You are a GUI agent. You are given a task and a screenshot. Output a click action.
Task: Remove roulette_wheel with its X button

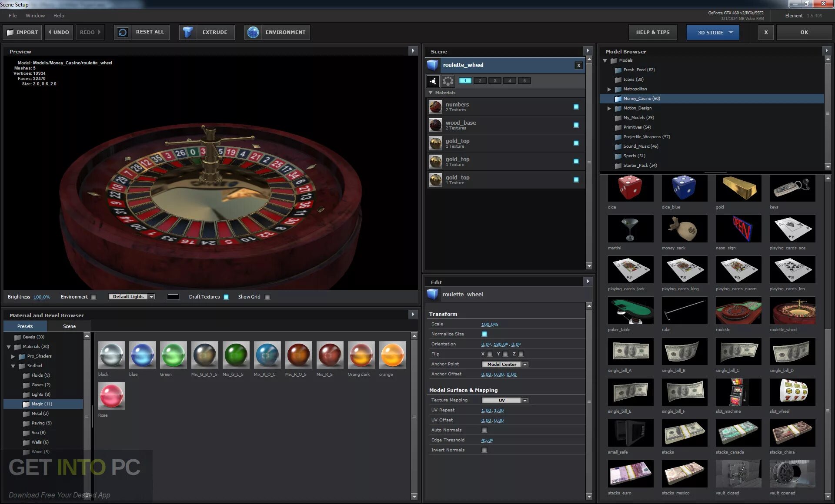[578, 65]
